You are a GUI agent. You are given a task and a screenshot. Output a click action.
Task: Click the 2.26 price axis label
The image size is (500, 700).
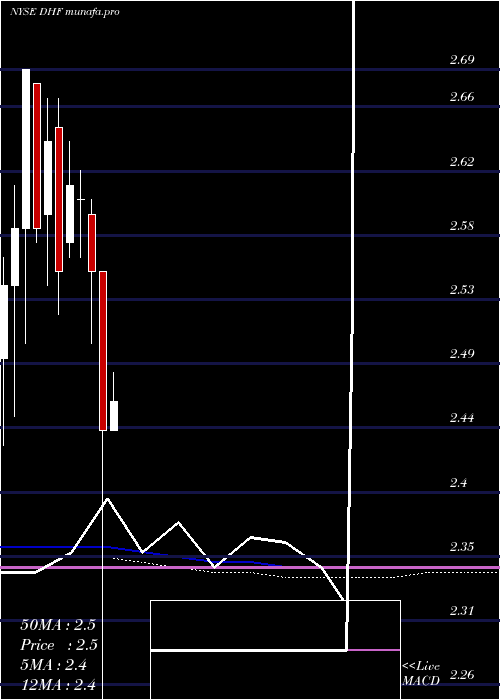462,675
